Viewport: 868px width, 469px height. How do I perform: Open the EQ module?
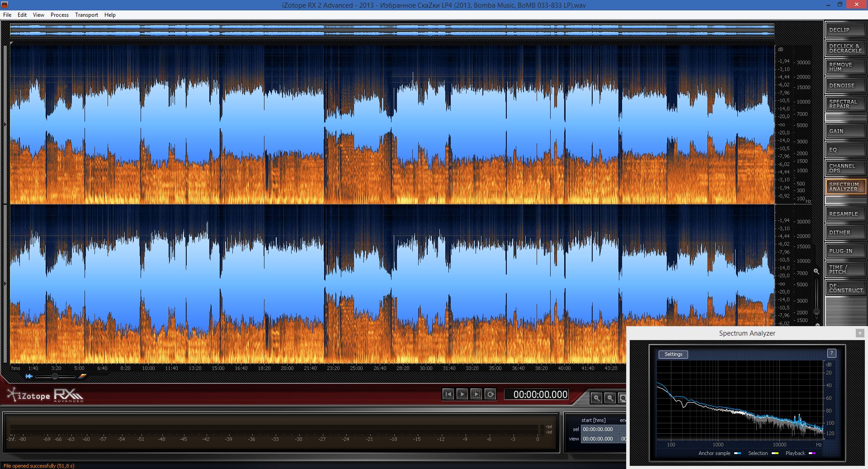pos(845,150)
